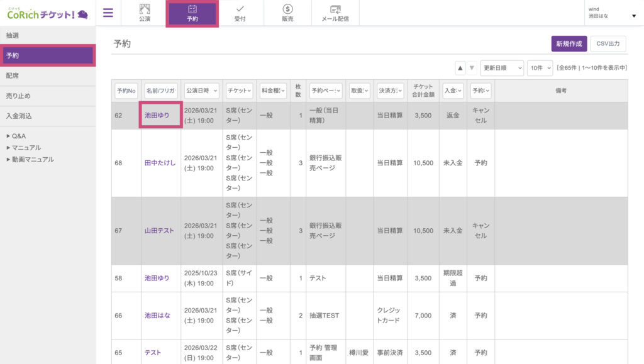This screenshot has height=364, width=644.
Task: Sort ascending with the up triangle
Action: [460, 68]
